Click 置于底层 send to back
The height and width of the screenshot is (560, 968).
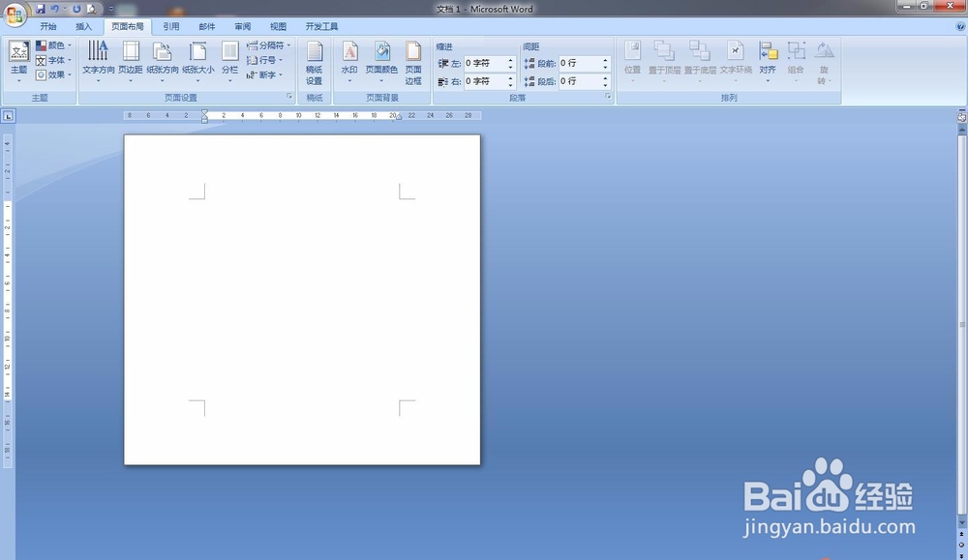700,62
